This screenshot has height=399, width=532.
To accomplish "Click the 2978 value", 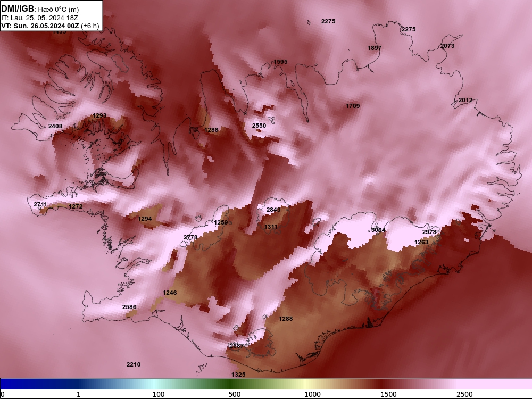I will click(429, 232).
